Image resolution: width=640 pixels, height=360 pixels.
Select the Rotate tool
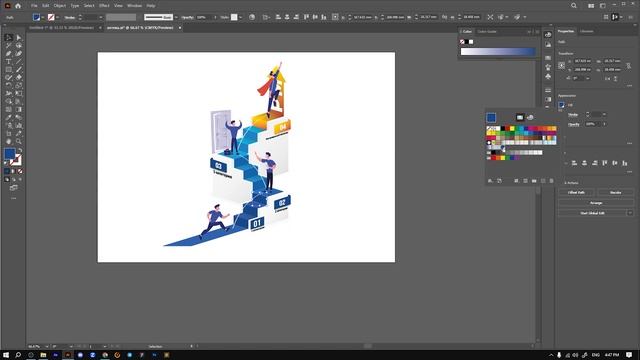pyautogui.click(x=9, y=85)
